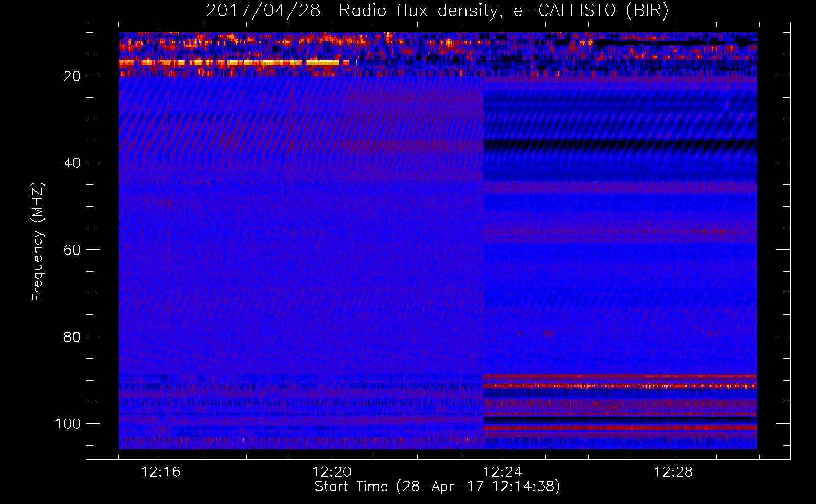
Task: Click the 'Frequency (MHZ)' axis label
Action: point(38,241)
